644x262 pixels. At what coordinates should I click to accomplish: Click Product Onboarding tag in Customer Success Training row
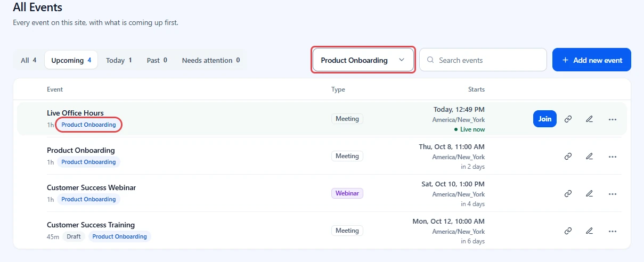click(x=119, y=236)
